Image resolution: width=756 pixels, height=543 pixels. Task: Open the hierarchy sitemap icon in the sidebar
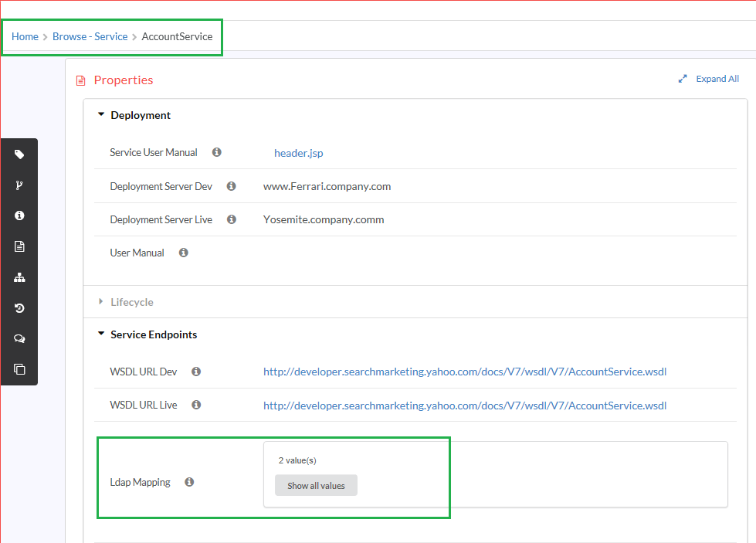[19, 277]
